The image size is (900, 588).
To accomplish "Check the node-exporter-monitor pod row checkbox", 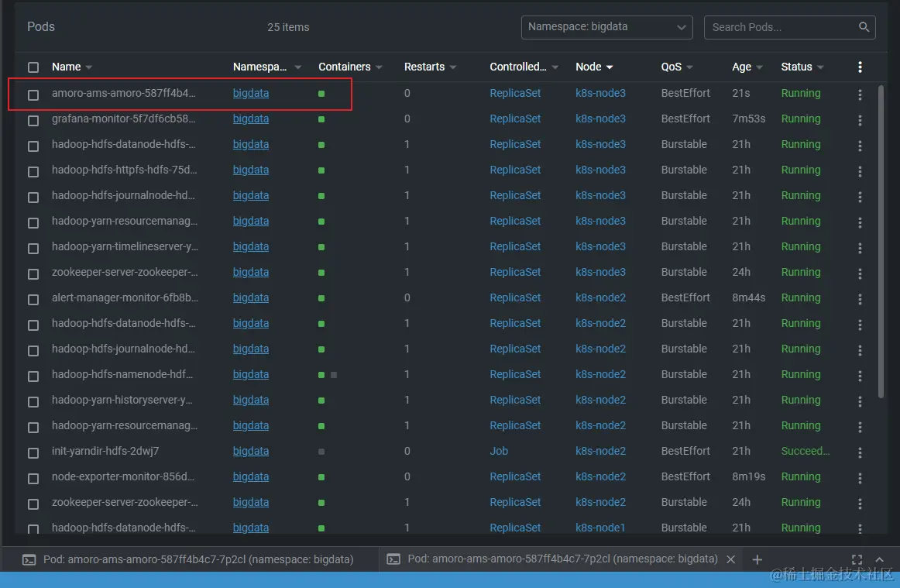I will [33, 478].
